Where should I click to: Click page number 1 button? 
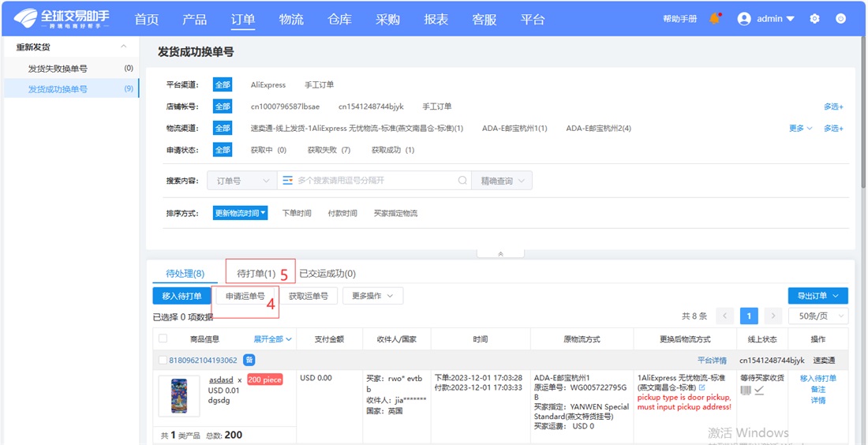(749, 316)
